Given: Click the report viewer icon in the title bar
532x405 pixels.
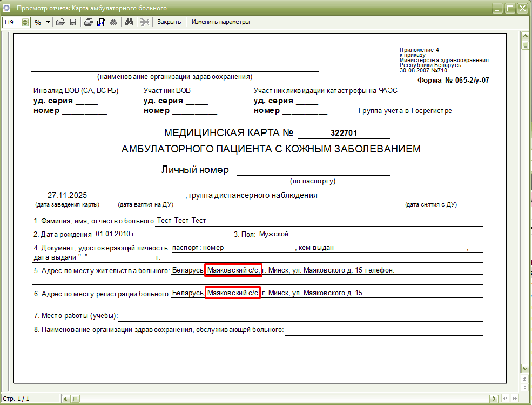Looking at the screenshot, I should tap(8, 8).
